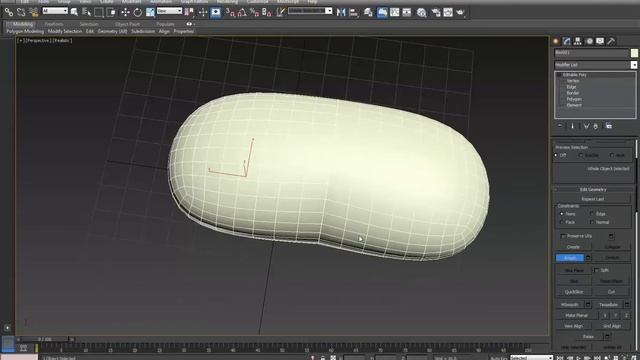The width and height of the screenshot is (640, 360).
Task: Switch to the Display command panel tab
Action: [x=600, y=41]
